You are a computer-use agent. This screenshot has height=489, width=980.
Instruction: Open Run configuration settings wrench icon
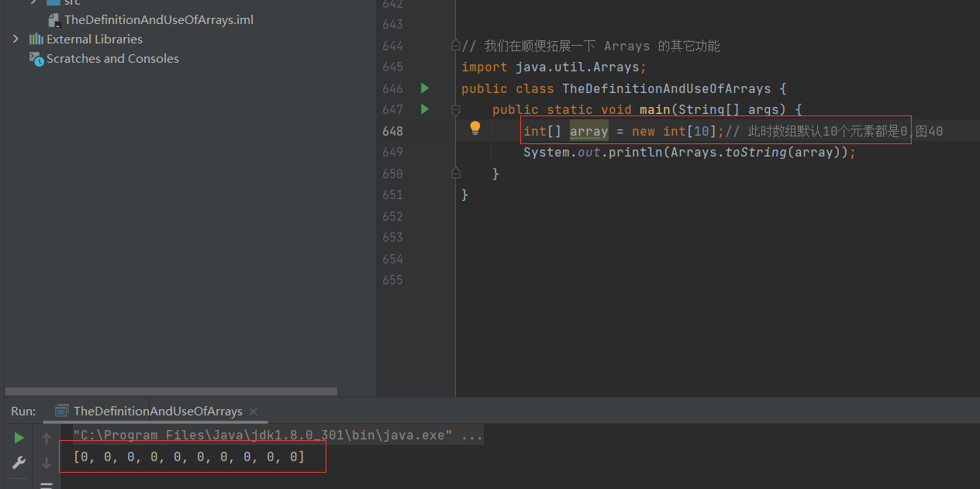(19, 463)
